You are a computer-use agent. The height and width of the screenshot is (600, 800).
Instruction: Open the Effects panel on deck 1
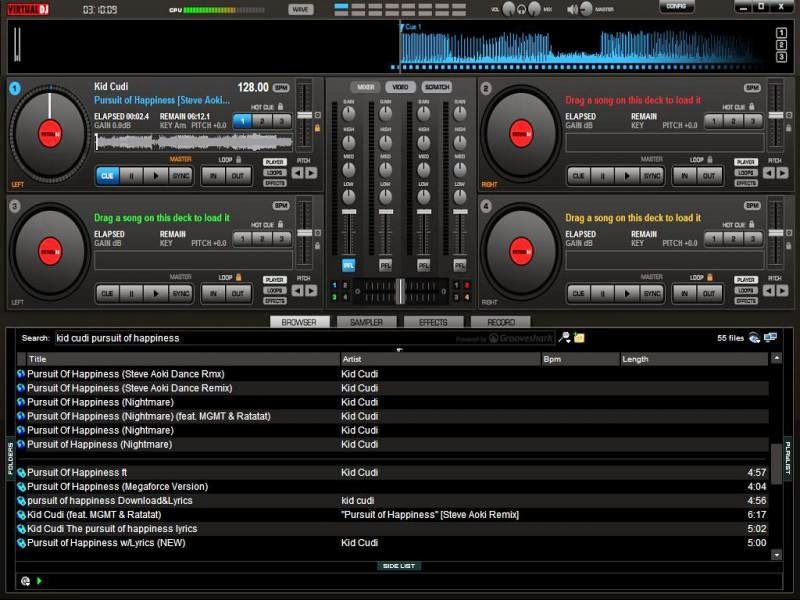pos(277,184)
